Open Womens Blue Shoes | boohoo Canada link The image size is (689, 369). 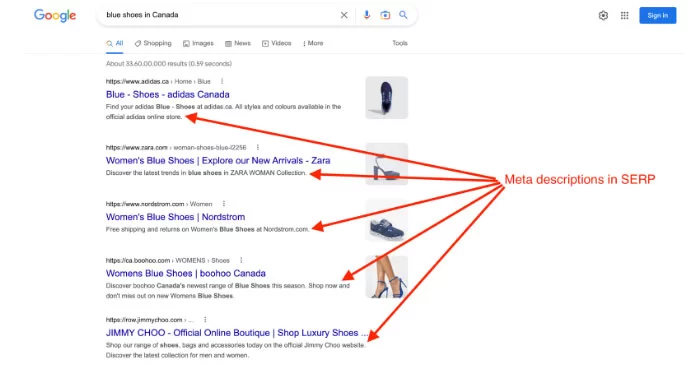(x=185, y=273)
